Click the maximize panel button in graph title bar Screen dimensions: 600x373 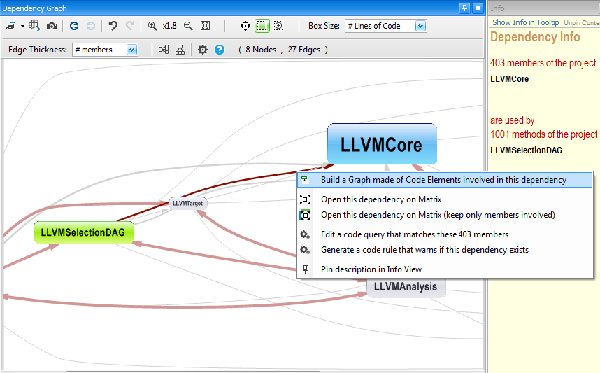(478, 8)
